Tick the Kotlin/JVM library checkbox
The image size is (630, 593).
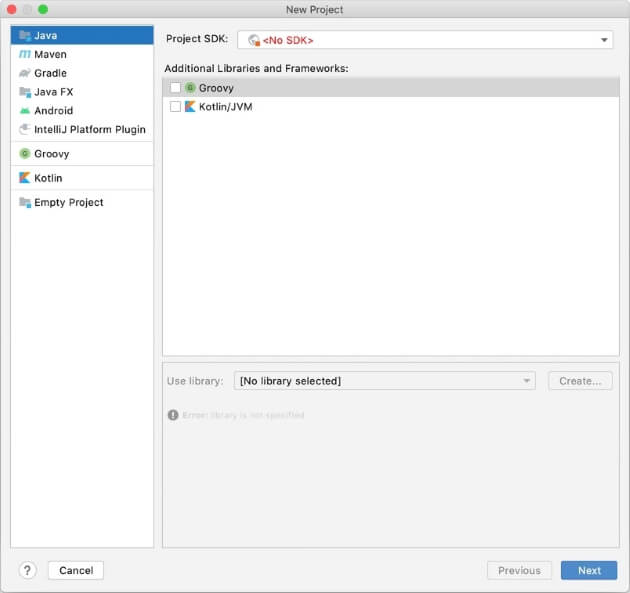[x=176, y=107]
